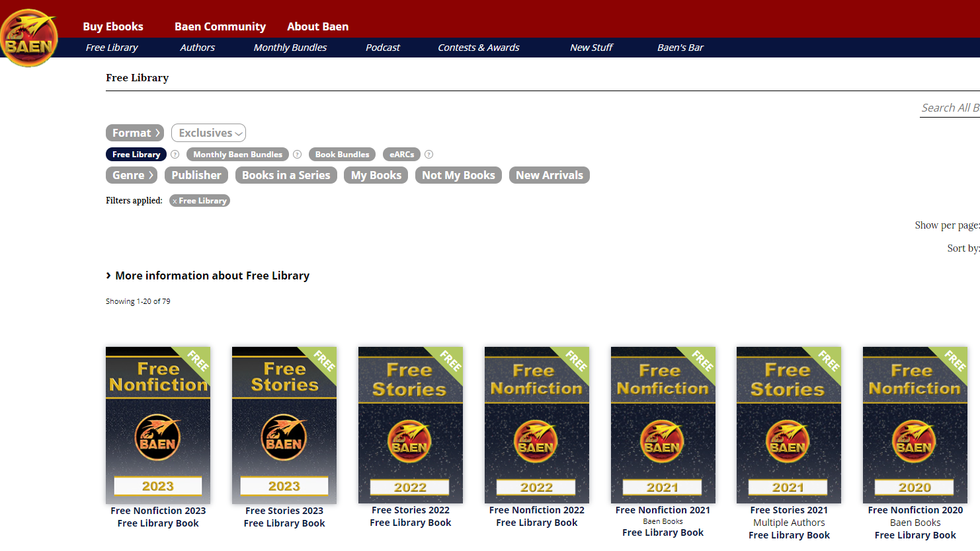Click Free Library Book under Free Nonfiction 2023
Screen dimensions: 980x551
click(158, 523)
